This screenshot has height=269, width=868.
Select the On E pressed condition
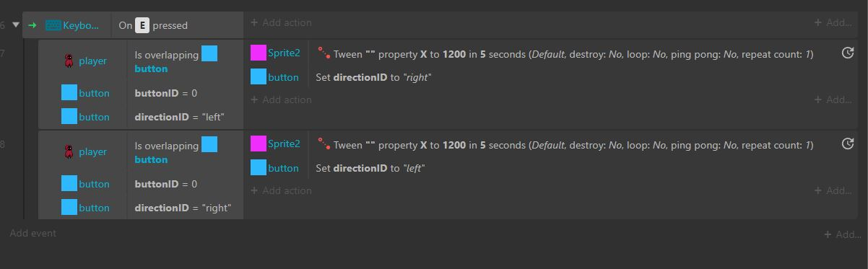(x=153, y=25)
